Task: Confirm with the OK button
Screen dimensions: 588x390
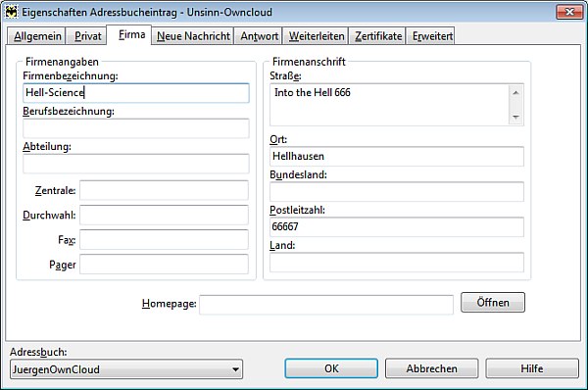Action: point(331,368)
